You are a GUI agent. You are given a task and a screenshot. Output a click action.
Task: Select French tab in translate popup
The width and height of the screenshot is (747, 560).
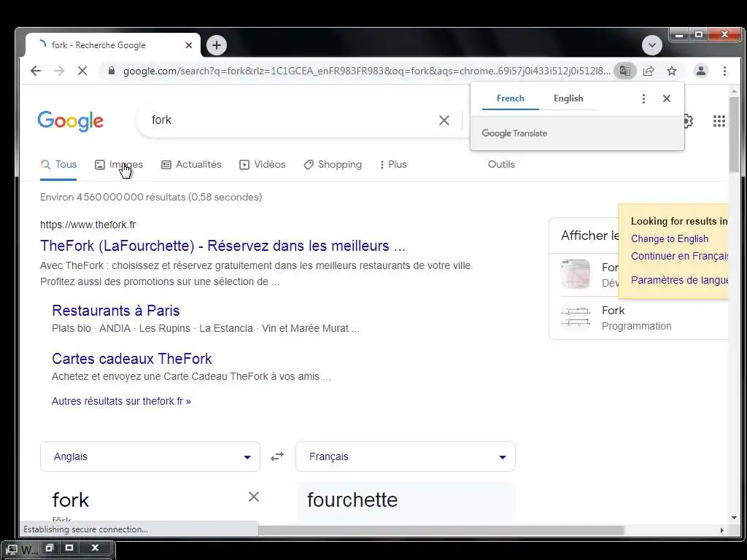[510, 98]
